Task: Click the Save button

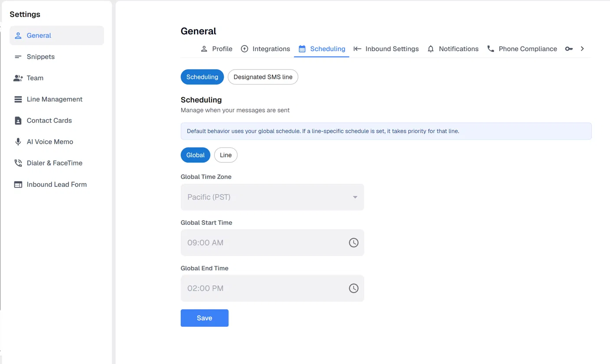Action: [205, 318]
